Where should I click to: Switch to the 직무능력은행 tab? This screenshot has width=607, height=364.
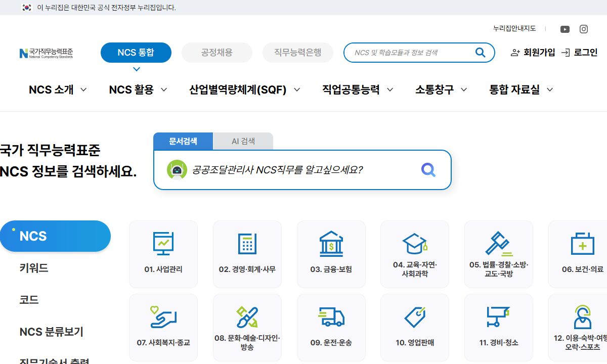298,53
